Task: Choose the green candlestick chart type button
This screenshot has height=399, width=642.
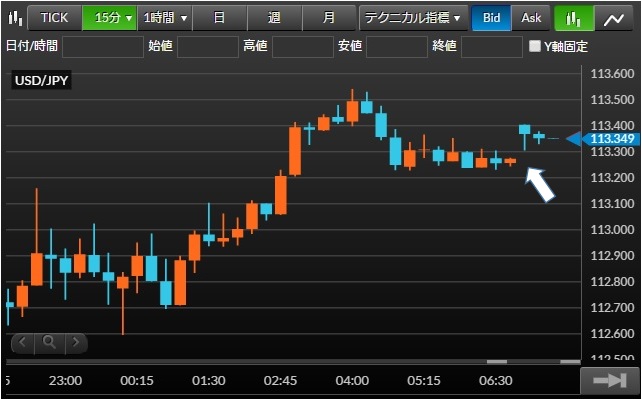Action: [574, 18]
